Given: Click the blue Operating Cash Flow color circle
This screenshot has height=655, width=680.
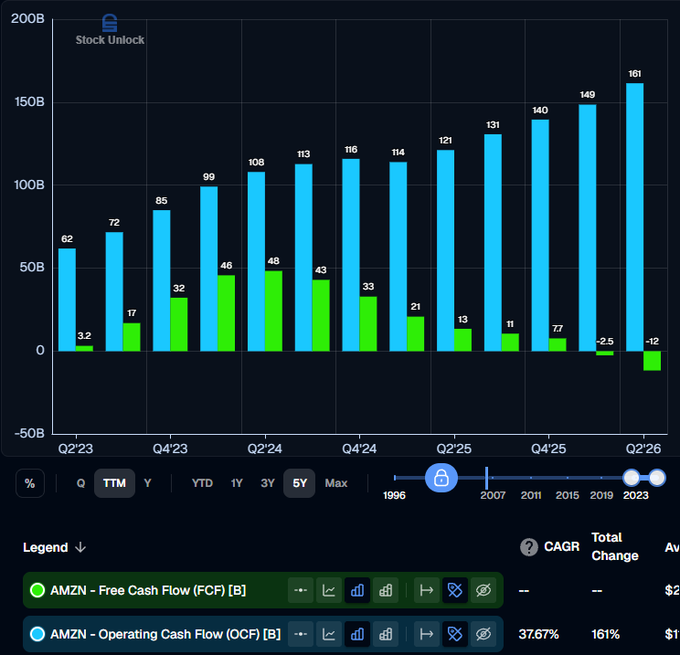Looking at the screenshot, I should pos(37,634).
